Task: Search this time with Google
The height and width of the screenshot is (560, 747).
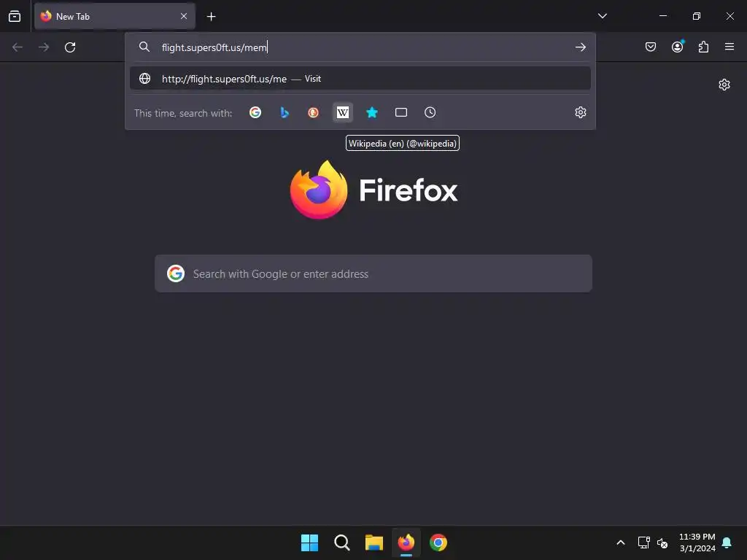Action: 255,112
